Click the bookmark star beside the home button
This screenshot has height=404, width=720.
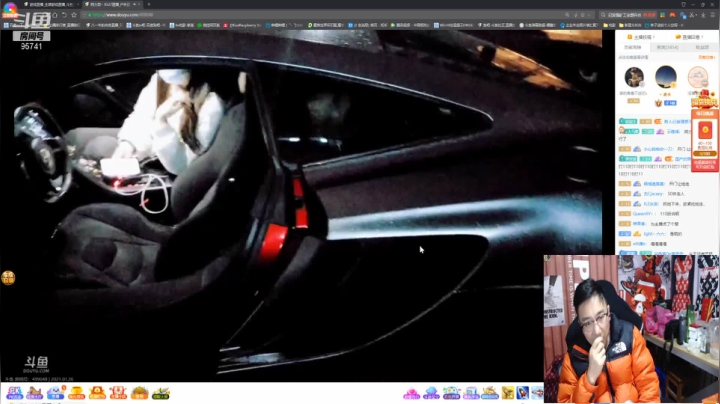74,15
